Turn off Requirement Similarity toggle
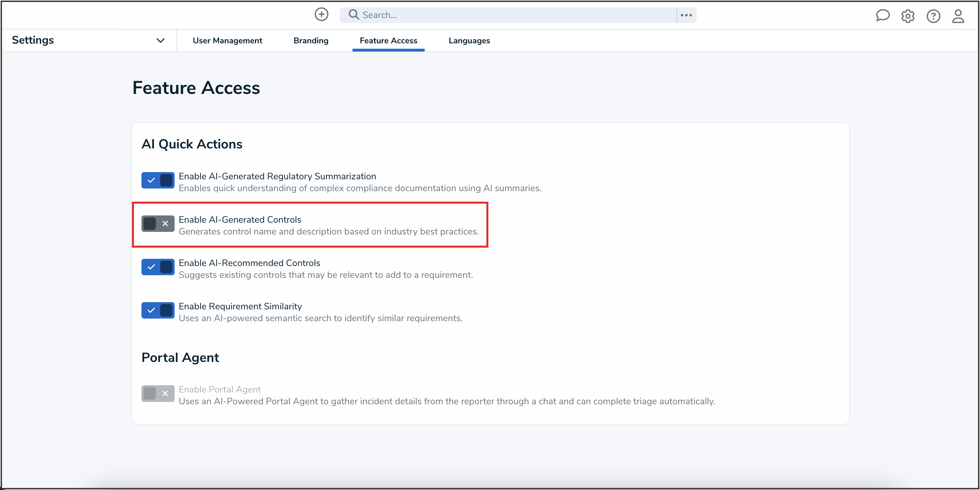Screen dimensions: 980x490 pos(158,310)
